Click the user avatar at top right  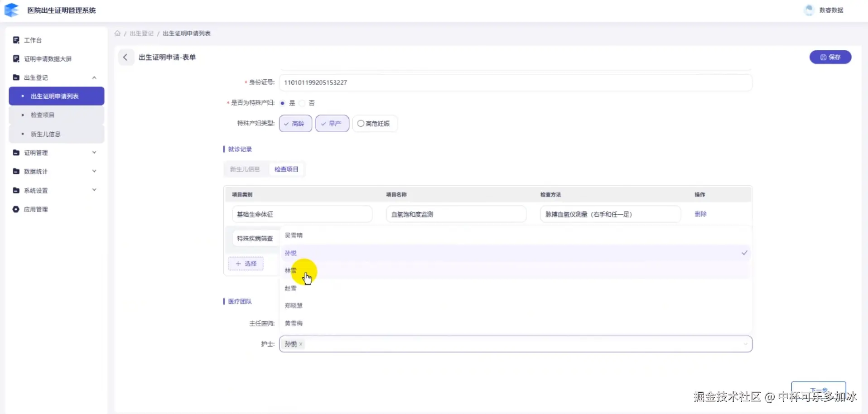point(809,10)
